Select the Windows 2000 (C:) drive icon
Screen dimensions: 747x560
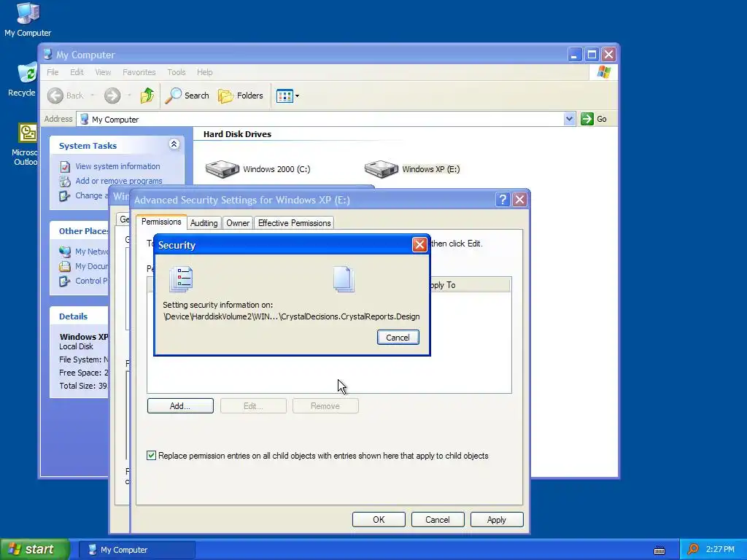(222, 169)
